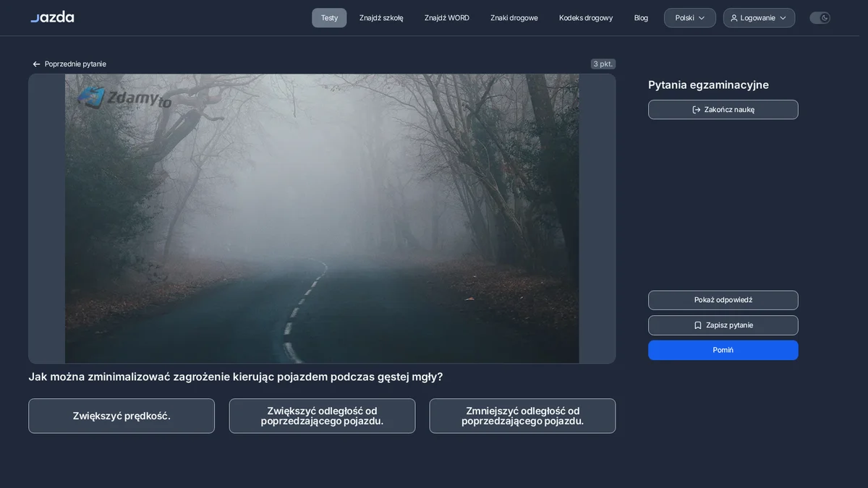This screenshot has height=488, width=868.
Task: Go back via Poprzednie pytanie link
Action: point(69,64)
